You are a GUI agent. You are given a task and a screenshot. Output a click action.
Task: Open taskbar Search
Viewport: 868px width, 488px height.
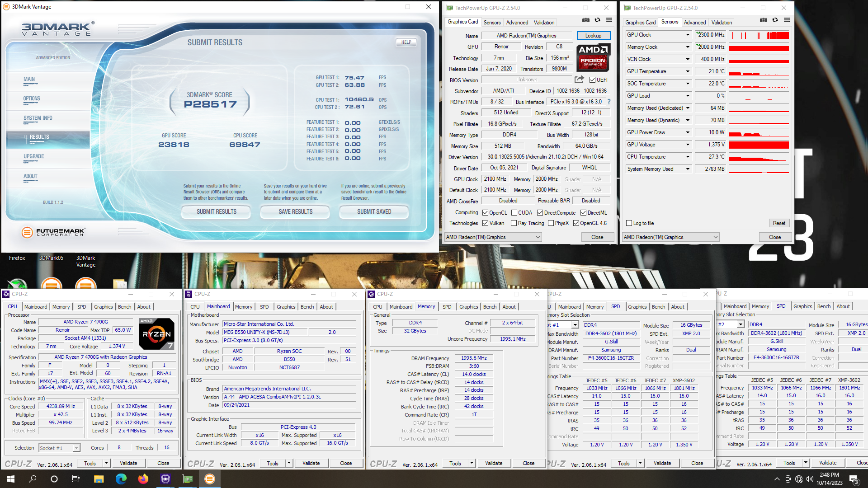coord(33,479)
